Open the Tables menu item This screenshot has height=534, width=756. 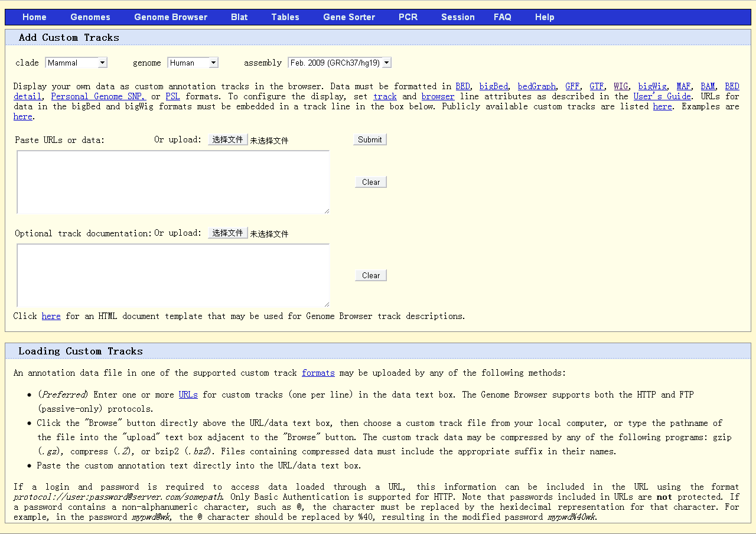coord(285,17)
